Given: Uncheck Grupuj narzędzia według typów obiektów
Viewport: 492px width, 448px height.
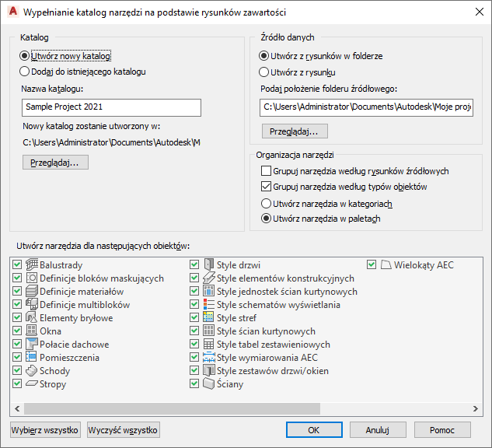Looking at the screenshot, I should point(266,187).
